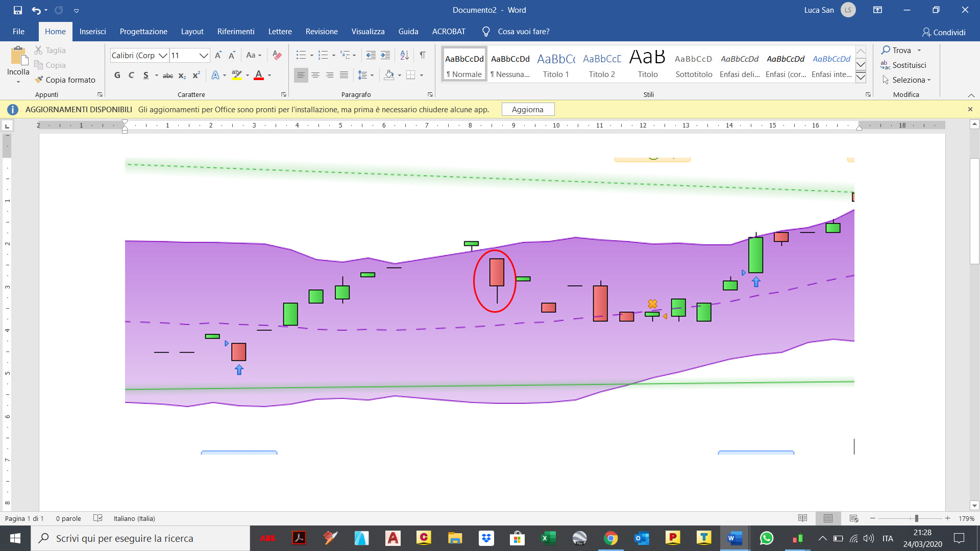Toggle superscript formatting

(196, 75)
